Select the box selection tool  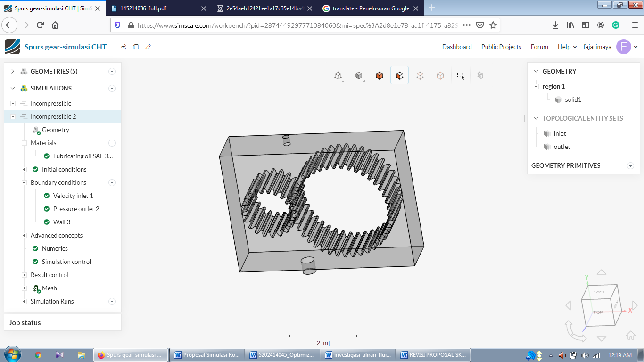461,75
